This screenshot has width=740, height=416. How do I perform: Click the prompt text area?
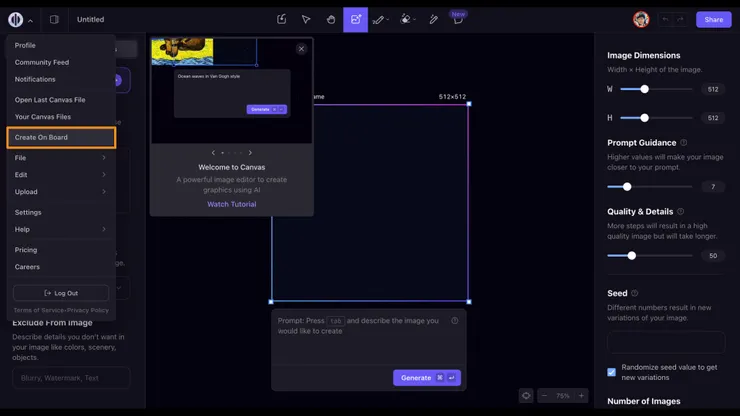coord(369,337)
